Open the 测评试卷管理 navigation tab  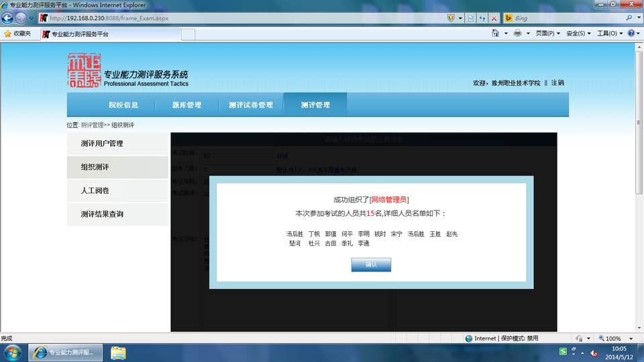(x=251, y=105)
